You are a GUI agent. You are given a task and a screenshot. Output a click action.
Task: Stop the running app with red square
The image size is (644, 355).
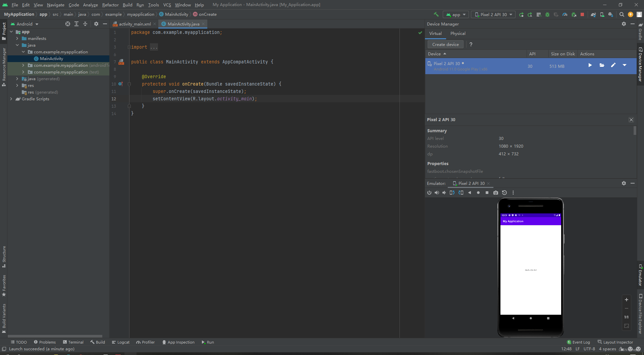[582, 14]
